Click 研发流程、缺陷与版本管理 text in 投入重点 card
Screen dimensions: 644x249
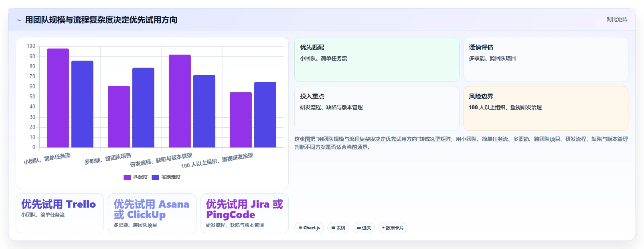pos(331,107)
